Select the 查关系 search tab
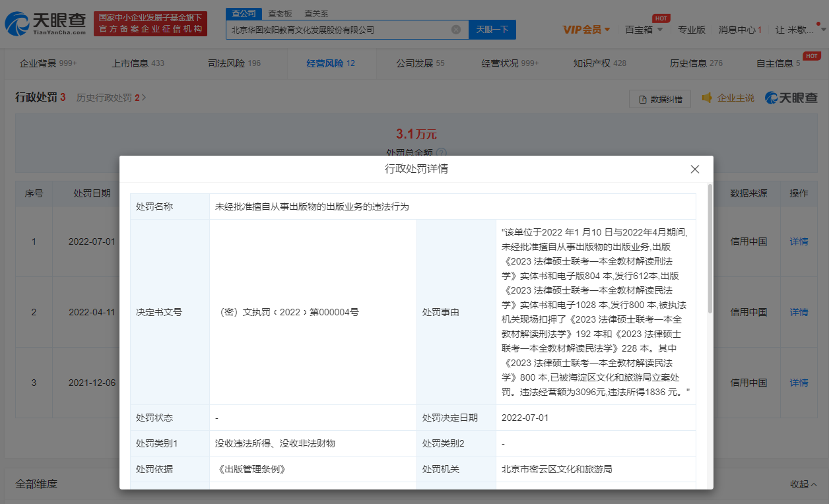829x504 pixels. [x=315, y=14]
